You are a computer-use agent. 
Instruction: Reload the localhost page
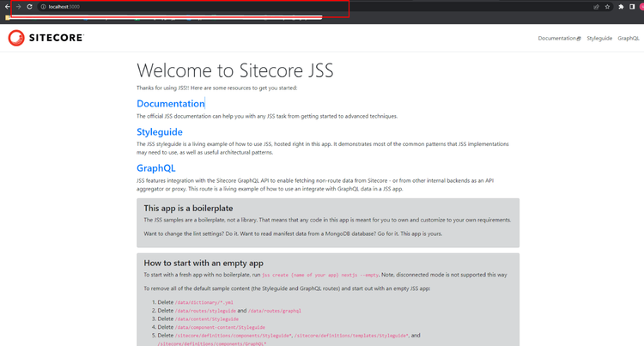pyautogui.click(x=29, y=7)
